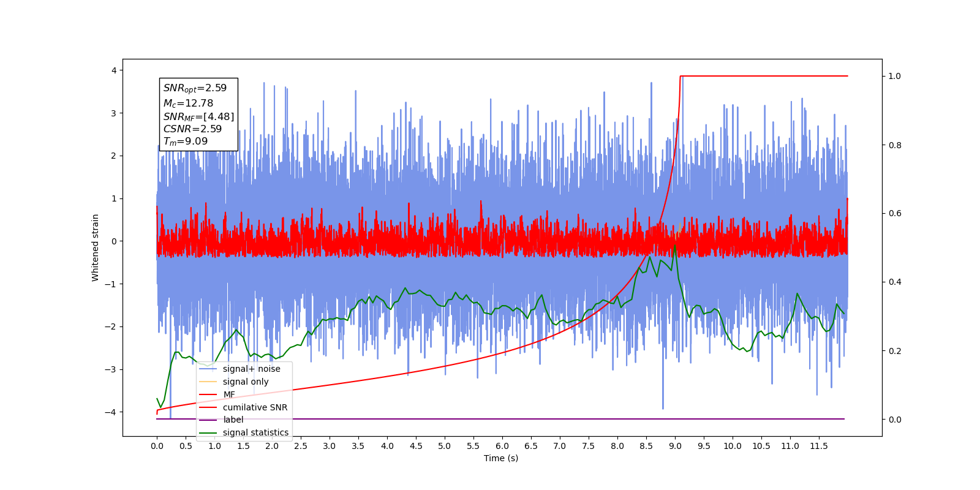This screenshot has height=490, width=980.
Task: Click the T_m=9.09 annotation line
Action: (x=185, y=141)
